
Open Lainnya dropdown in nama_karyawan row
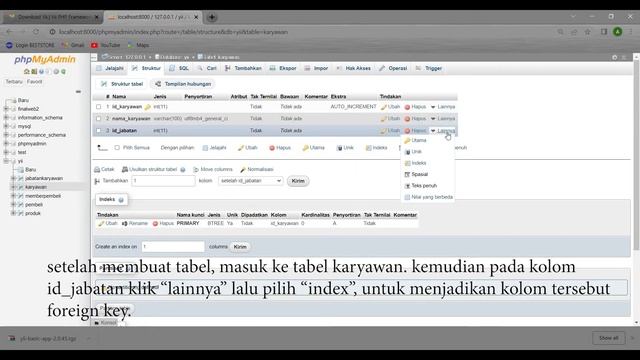(443, 118)
